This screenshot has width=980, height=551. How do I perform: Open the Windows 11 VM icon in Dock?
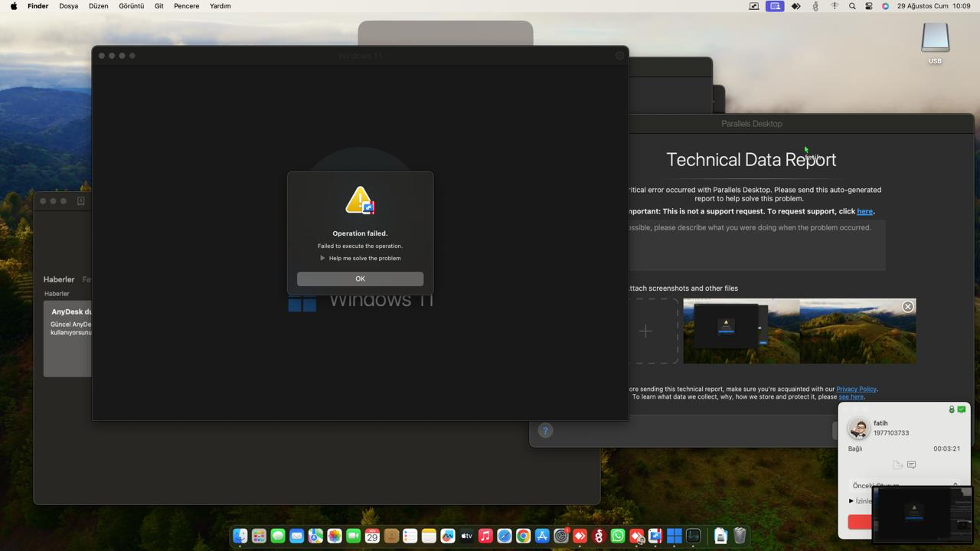coord(675,536)
